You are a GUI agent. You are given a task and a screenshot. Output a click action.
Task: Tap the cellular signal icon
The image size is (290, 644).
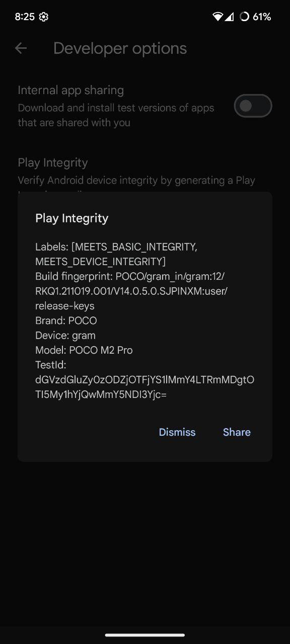tap(229, 17)
